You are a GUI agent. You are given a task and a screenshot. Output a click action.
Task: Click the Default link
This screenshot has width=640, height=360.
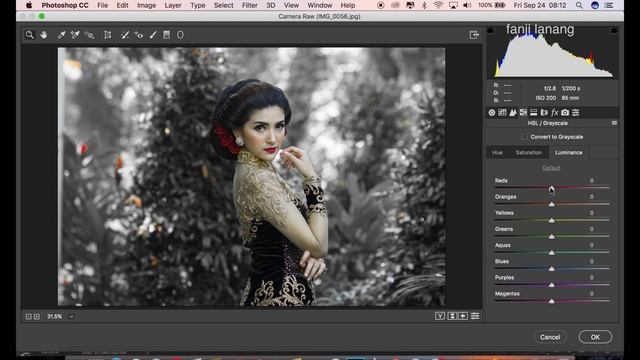tap(551, 168)
